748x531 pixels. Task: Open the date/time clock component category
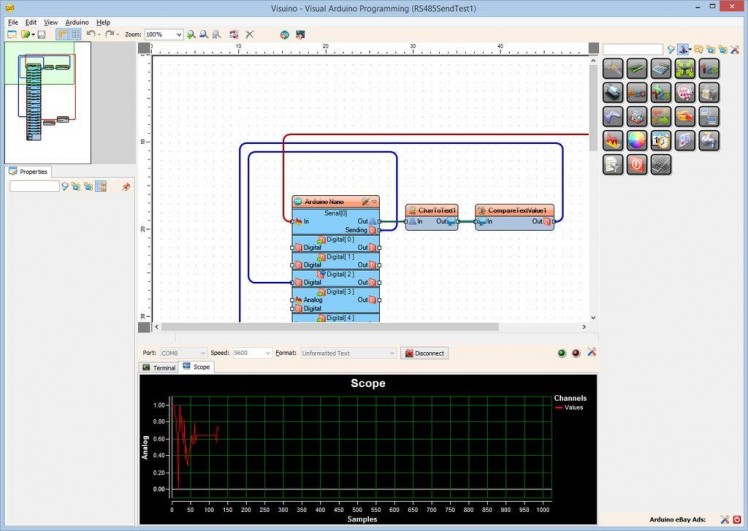coord(661,141)
